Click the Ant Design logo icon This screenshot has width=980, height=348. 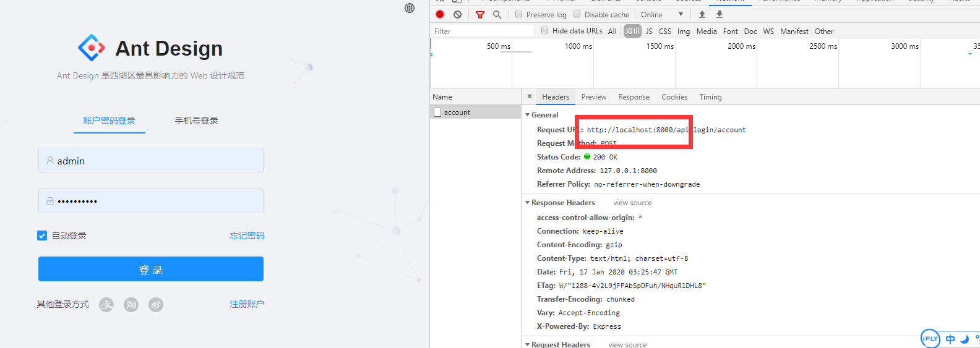(x=92, y=48)
